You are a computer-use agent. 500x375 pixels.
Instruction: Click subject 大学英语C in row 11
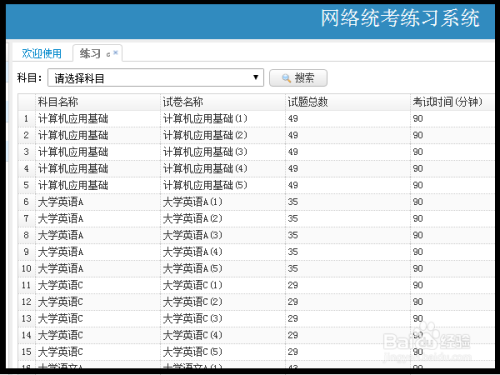pos(61,285)
